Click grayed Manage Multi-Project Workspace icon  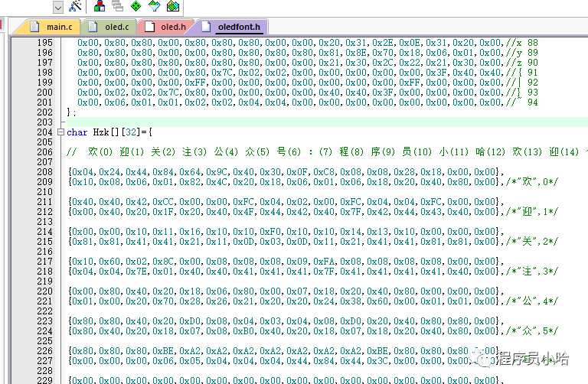(x=118, y=7)
